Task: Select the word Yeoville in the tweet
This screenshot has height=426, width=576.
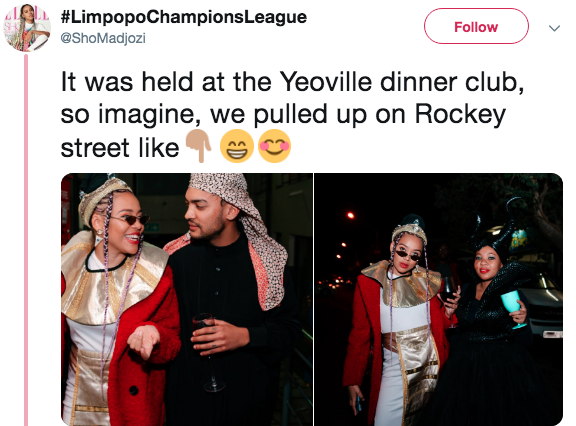Action: tap(326, 82)
